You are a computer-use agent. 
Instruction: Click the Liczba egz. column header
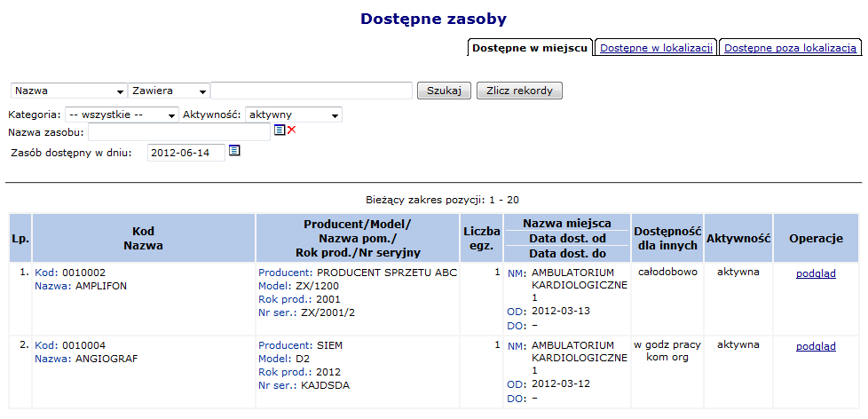(x=482, y=239)
